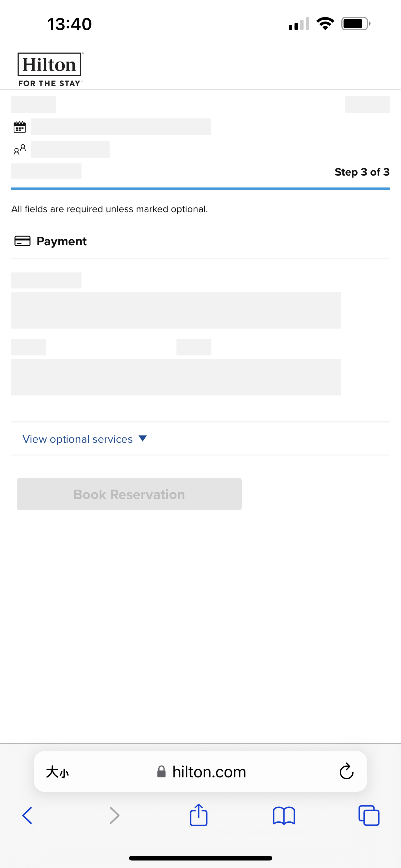Tap the lower right payment field placeholder
Screen dimensions: 401x868
click(259, 377)
